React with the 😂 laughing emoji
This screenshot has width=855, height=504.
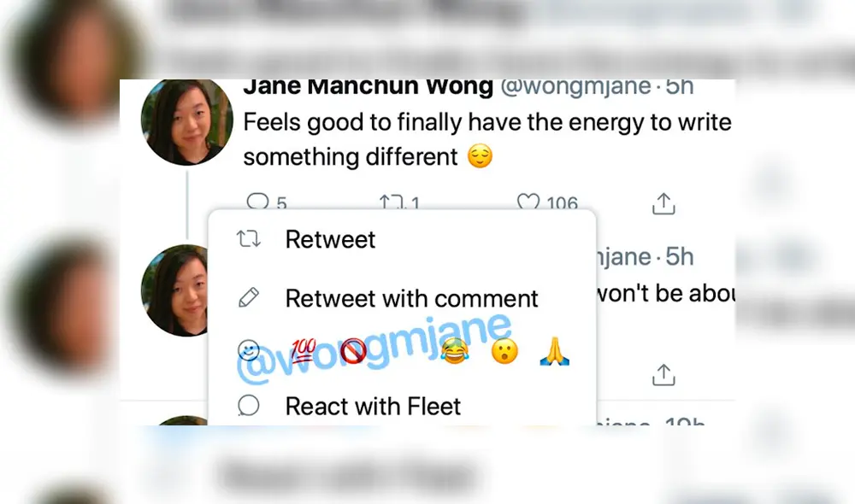click(454, 349)
